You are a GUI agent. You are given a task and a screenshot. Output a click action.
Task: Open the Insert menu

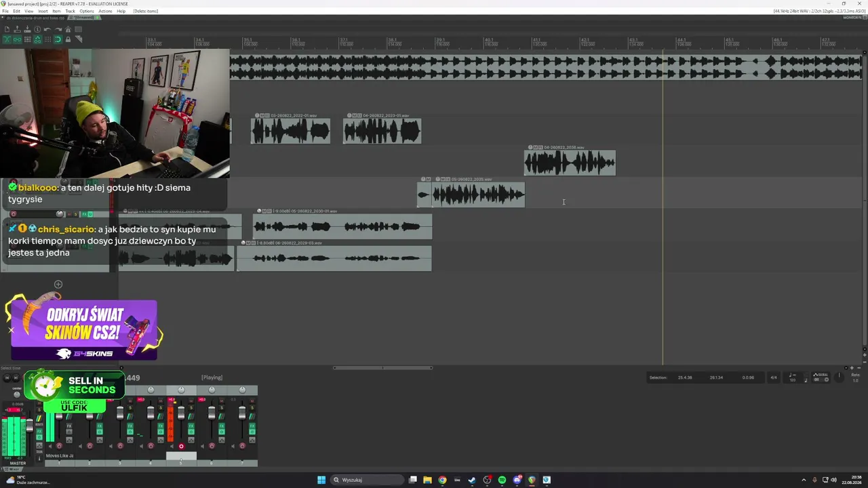[x=43, y=11]
